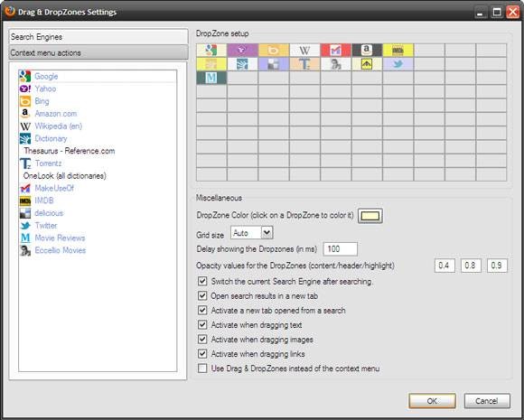Viewport: 524px width, 420px height.
Task: Click the Bing icon in the search engine list
Action: 25,101
